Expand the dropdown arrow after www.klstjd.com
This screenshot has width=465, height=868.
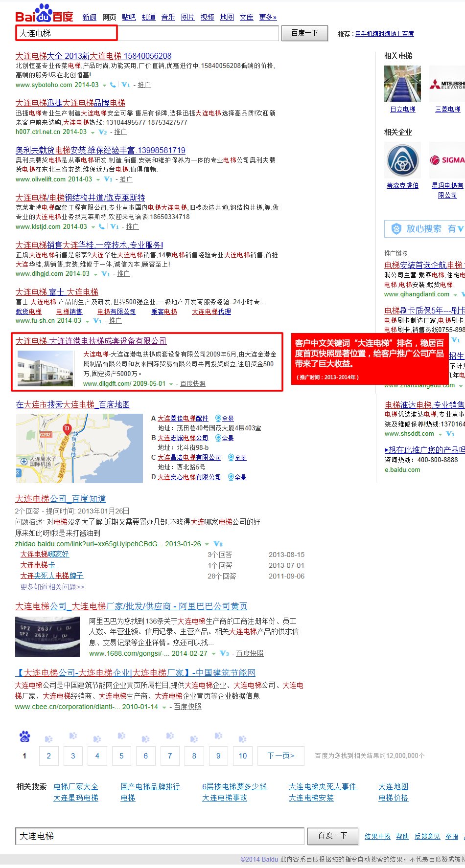tap(93, 227)
